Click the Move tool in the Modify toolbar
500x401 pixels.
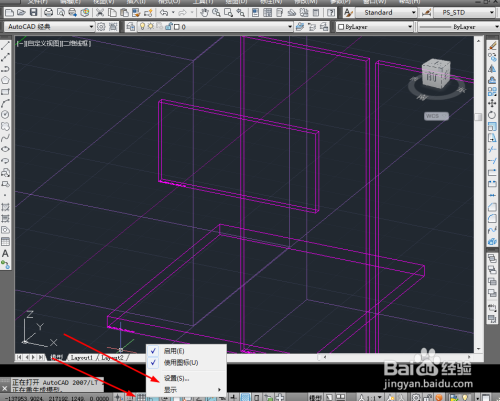(492, 103)
